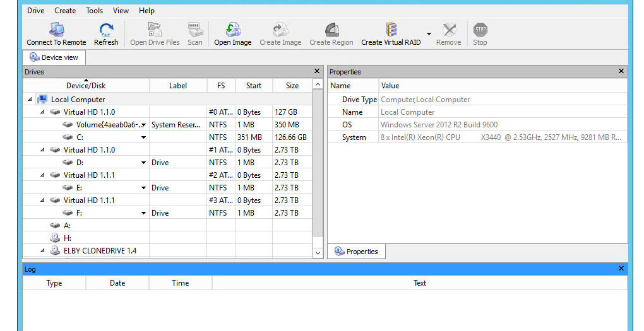Viewport: 644px width, 331px height.
Task: Open the Help menu
Action: point(146,11)
